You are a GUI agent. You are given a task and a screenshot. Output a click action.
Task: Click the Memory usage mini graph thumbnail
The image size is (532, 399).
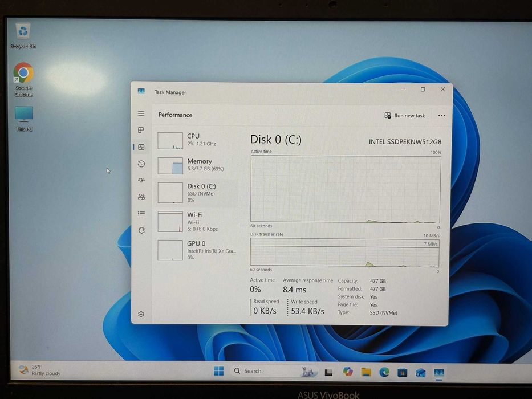pos(170,165)
